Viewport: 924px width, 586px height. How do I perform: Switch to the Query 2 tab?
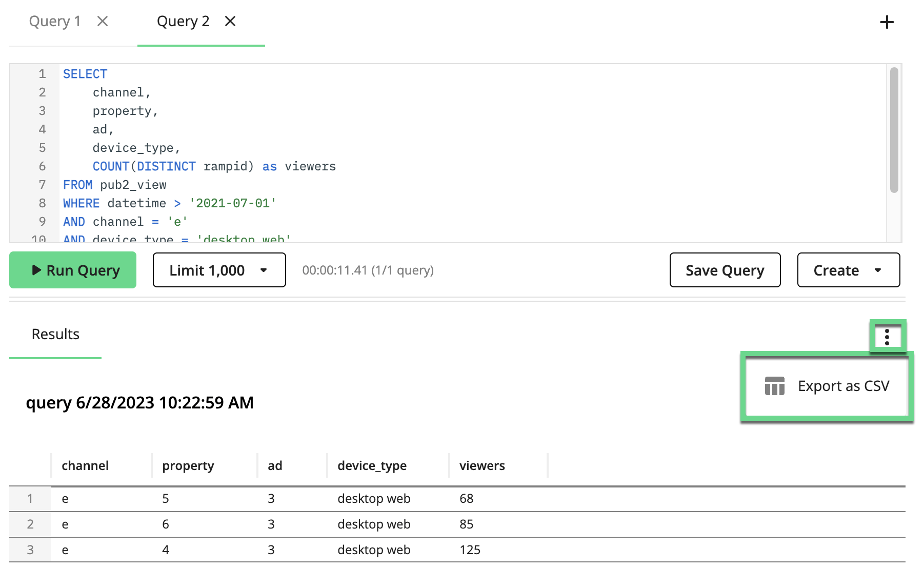[x=183, y=21]
